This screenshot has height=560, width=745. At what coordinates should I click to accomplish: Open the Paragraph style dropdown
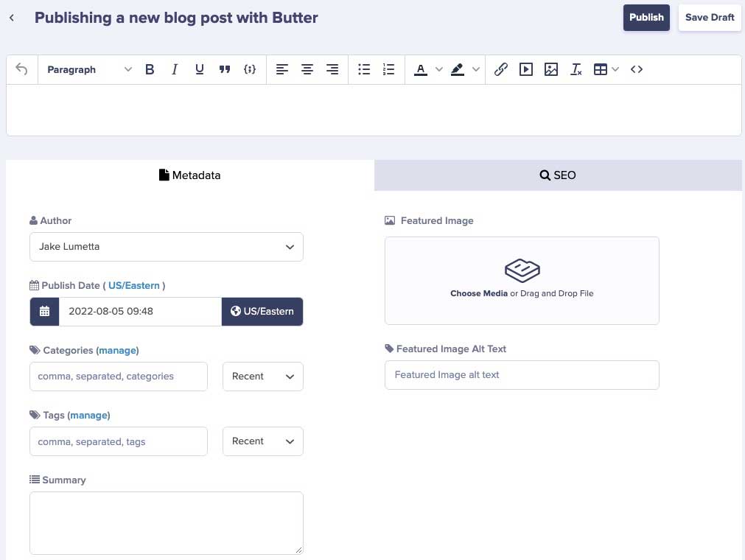pyautogui.click(x=88, y=69)
